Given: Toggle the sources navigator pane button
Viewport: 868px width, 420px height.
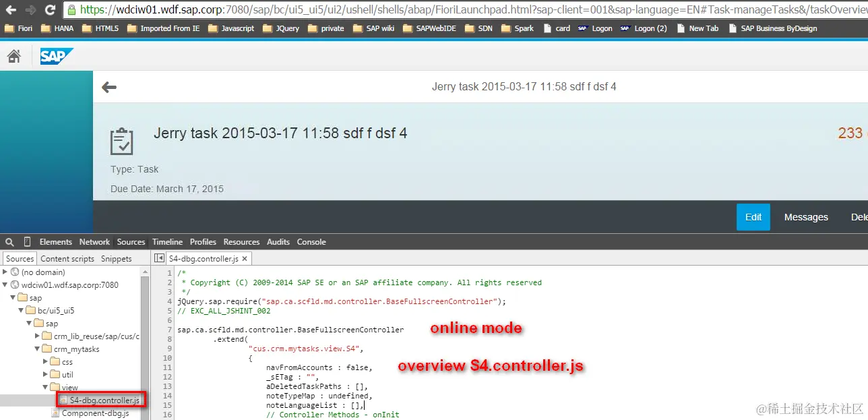Looking at the screenshot, I should pyautogui.click(x=159, y=258).
